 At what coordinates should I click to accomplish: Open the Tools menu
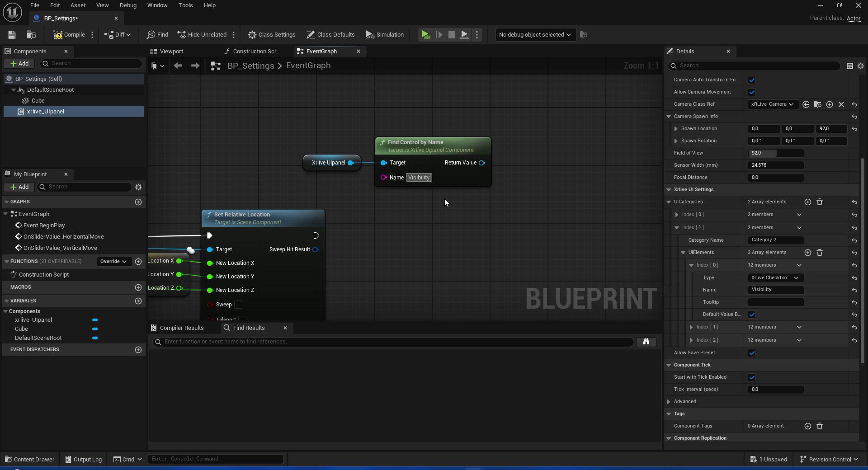(185, 5)
